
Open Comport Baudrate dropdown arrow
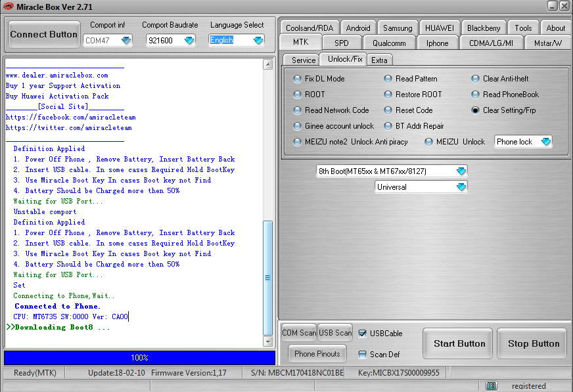(x=189, y=40)
